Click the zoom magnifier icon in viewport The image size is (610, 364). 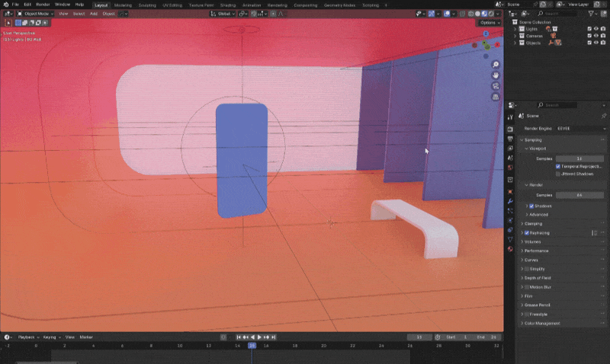(x=496, y=65)
